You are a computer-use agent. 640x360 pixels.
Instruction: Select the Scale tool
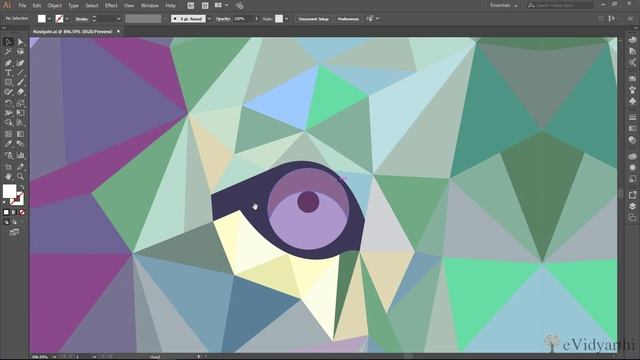pos(20,103)
